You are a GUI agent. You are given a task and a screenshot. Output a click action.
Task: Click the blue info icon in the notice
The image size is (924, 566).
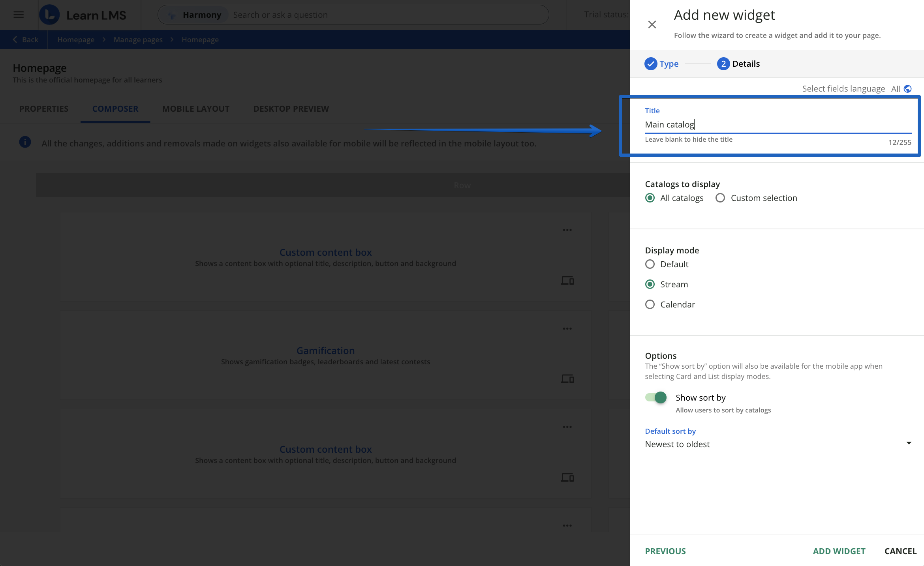(x=25, y=142)
